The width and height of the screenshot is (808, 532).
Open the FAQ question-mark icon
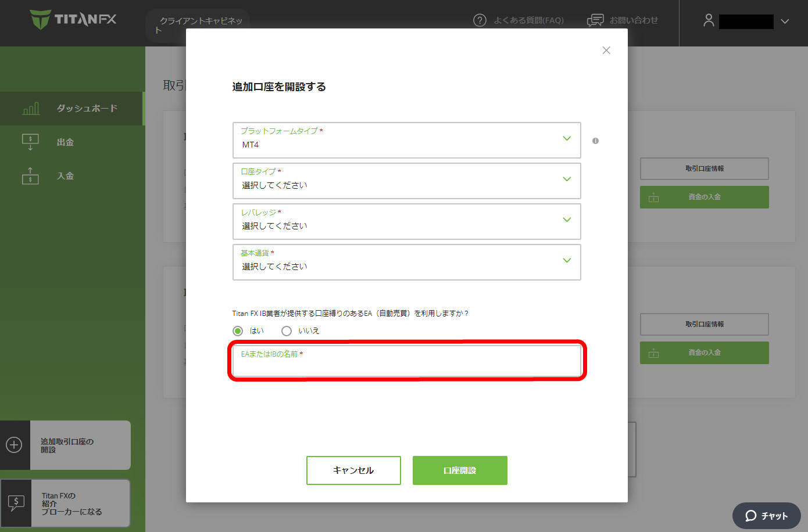(x=480, y=20)
